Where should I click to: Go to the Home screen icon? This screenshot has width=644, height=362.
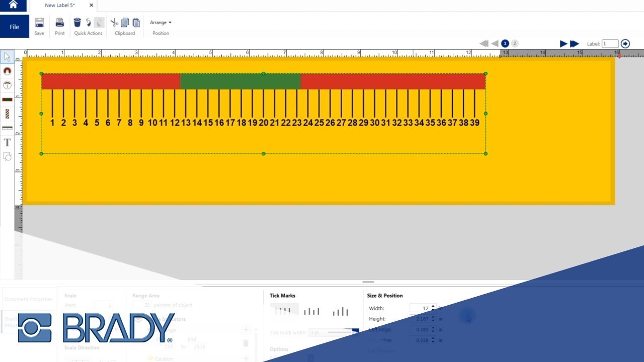(13, 5)
